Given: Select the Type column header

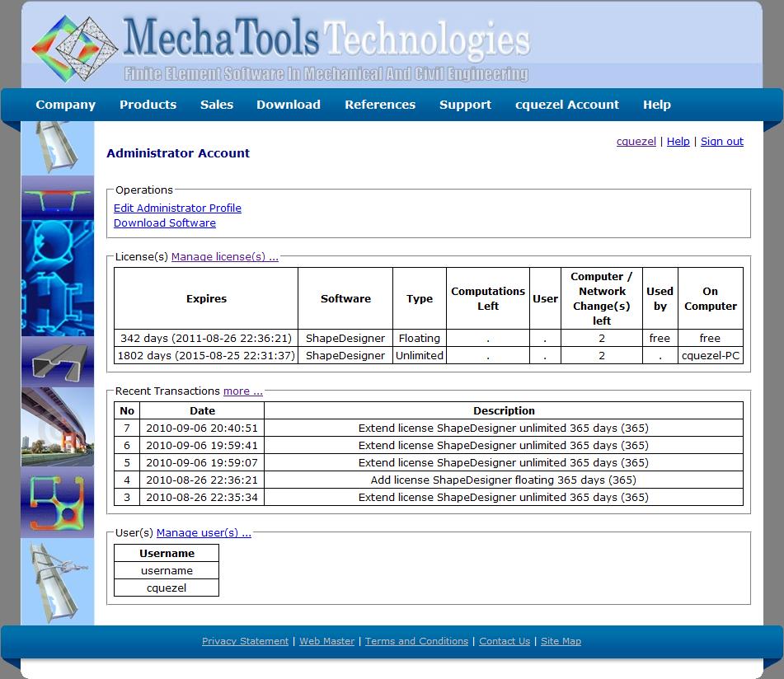Looking at the screenshot, I should click(x=420, y=298).
